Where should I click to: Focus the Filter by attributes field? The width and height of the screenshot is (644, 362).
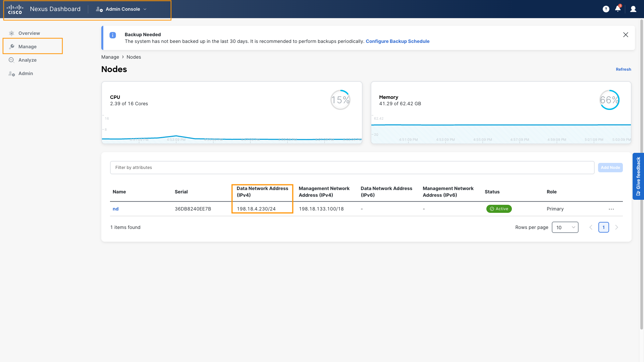352,168
